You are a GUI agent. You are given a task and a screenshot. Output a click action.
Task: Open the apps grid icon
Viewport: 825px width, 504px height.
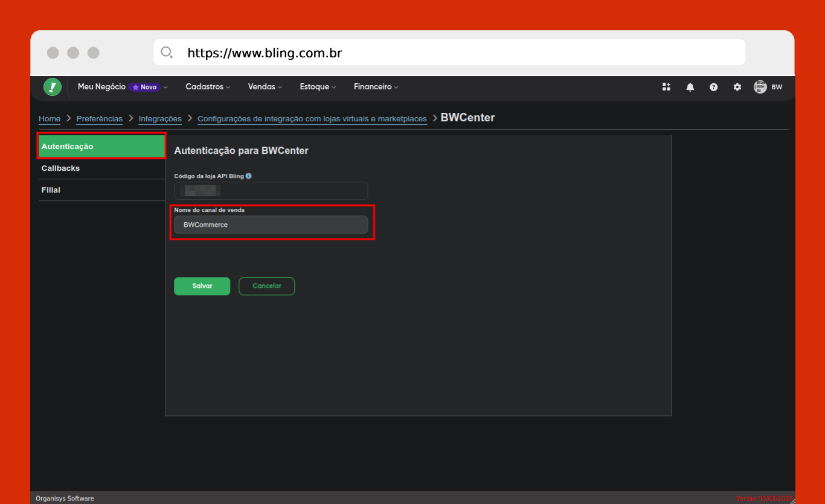(x=666, y=87)
